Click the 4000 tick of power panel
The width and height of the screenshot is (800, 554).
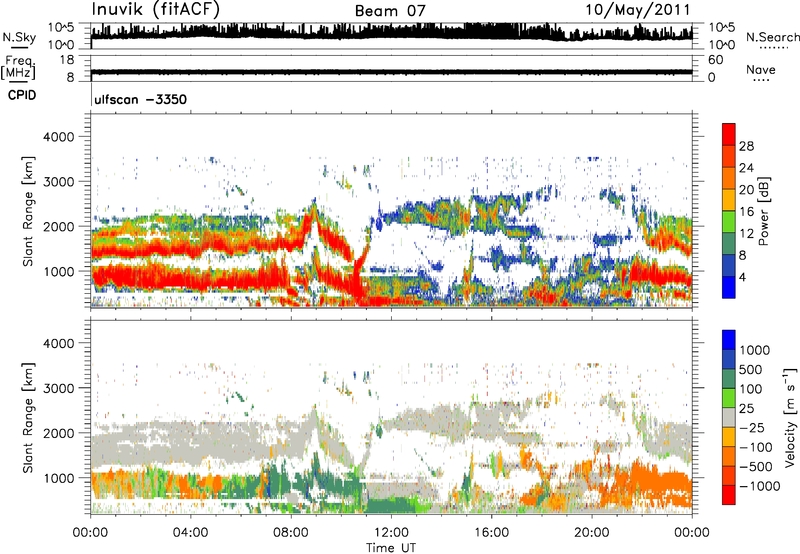(x=58, y=137)
